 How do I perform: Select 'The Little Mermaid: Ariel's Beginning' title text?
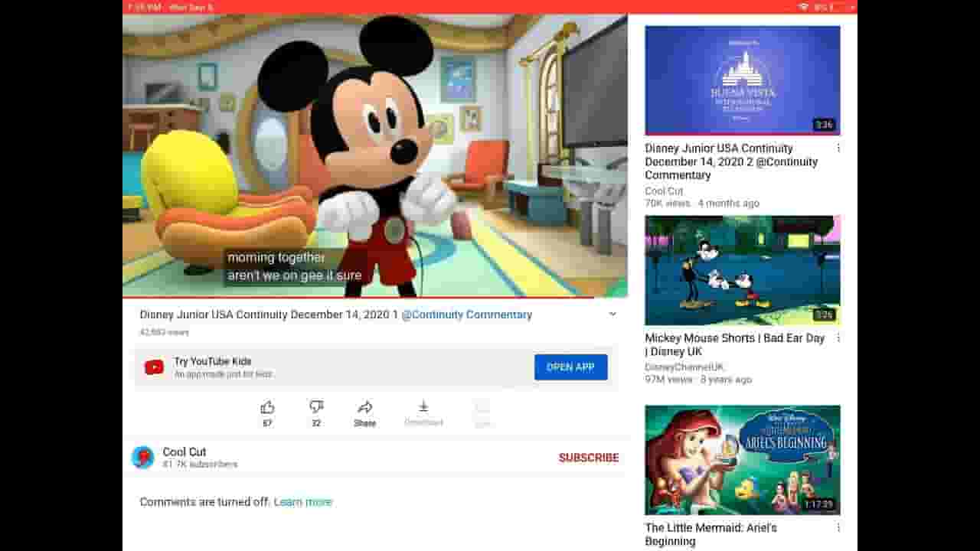[710, 534]
